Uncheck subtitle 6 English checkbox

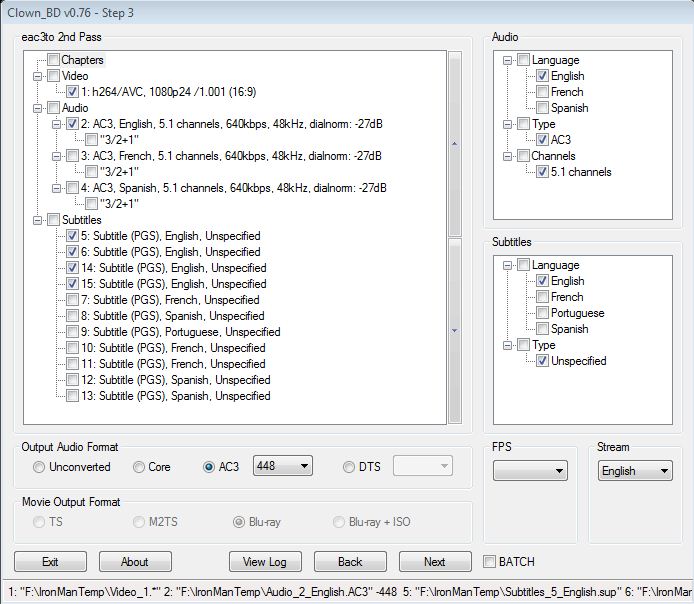coord(72,251)
